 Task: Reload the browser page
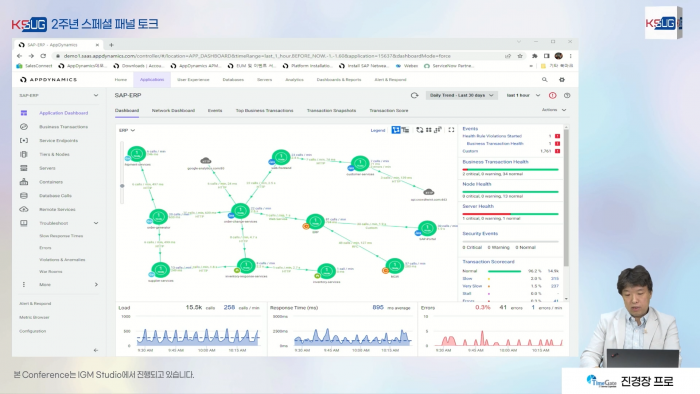pos(43,56)
